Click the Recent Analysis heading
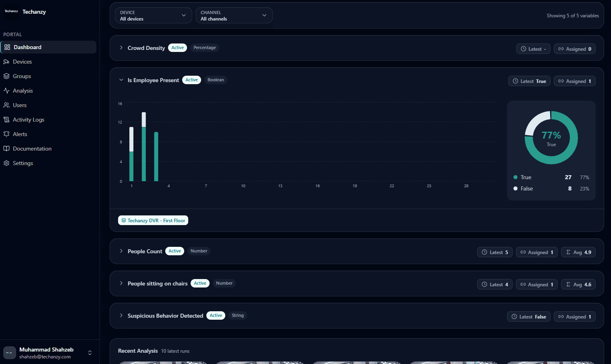This screenshot has width=611, height=364. (138, 351)
